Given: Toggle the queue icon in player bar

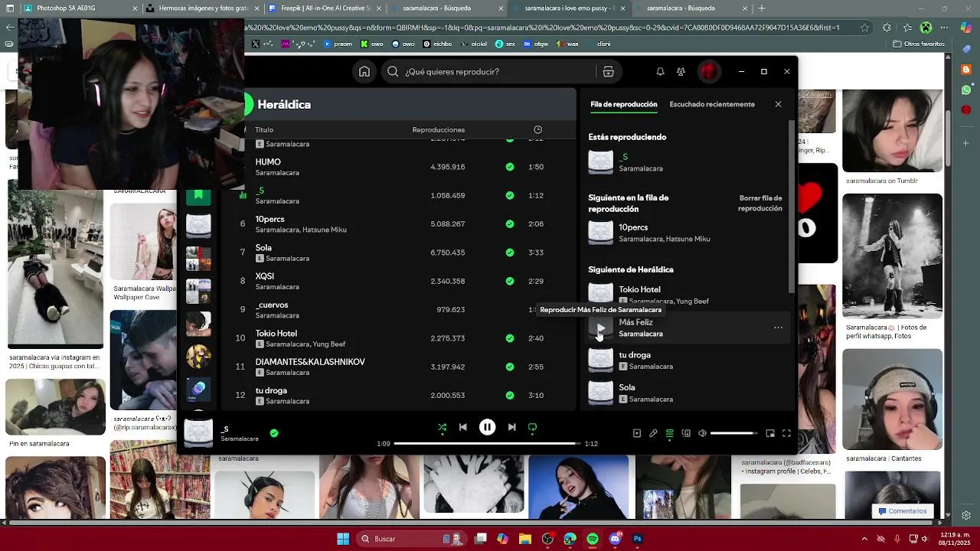Looking at the screenshot, I should 669,433.
